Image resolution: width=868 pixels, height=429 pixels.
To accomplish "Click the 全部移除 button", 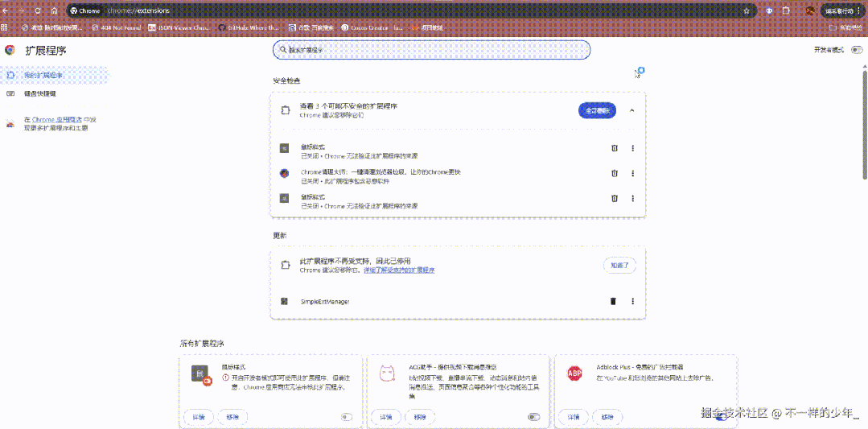I will click(x=598, y=110).
